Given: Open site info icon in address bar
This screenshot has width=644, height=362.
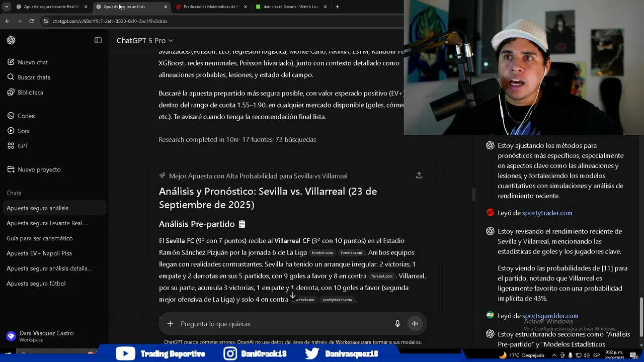Looking at the screenshot, I should 46,21.
